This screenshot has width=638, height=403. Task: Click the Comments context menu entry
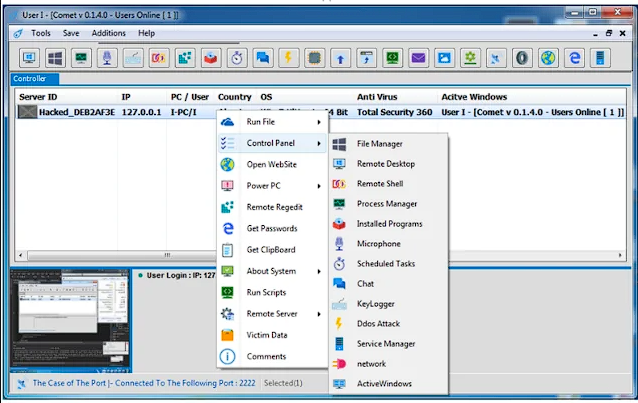(x=266, y=357)
